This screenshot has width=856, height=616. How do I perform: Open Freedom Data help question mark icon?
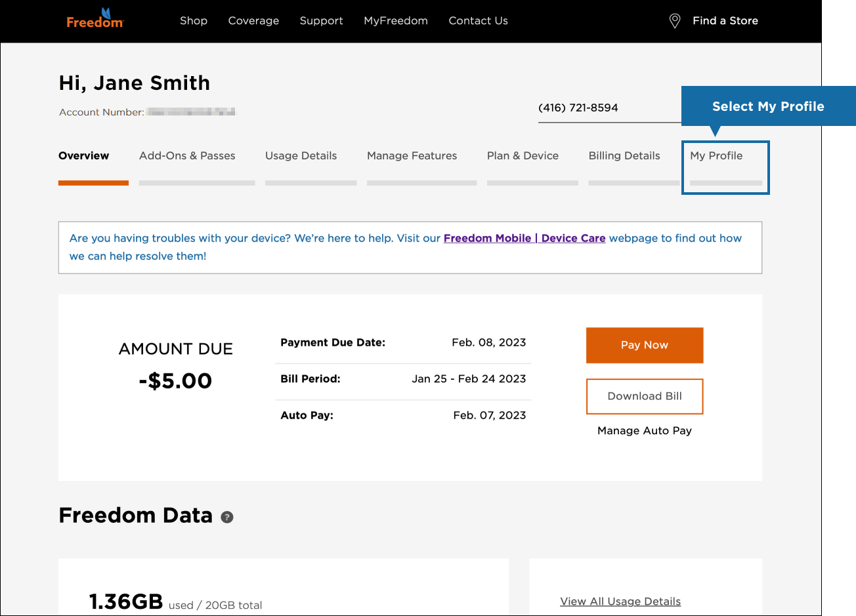[x=227, y=517]
